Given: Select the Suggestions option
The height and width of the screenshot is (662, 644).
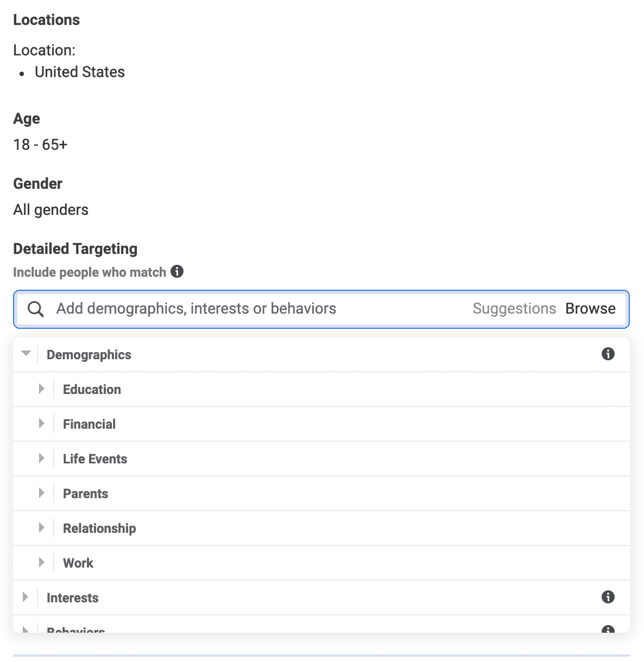Looking at the screenshot, I should (514, 309).
